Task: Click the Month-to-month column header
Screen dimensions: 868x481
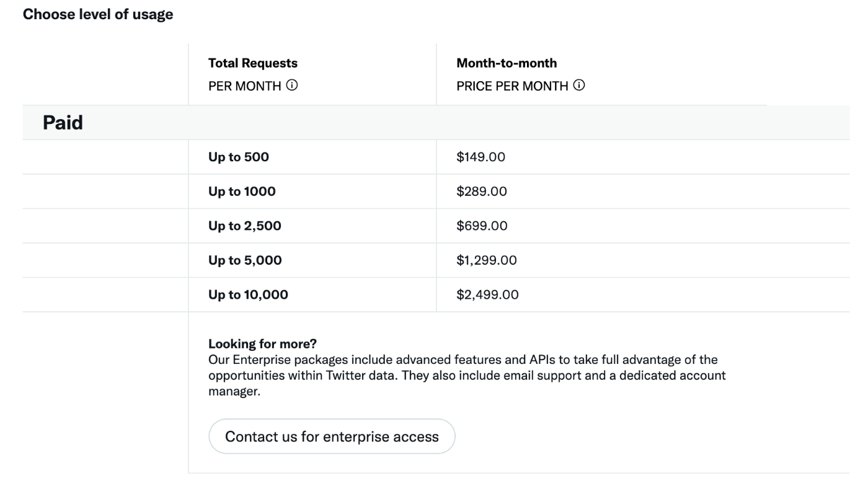Action: [x=507, y=63]
